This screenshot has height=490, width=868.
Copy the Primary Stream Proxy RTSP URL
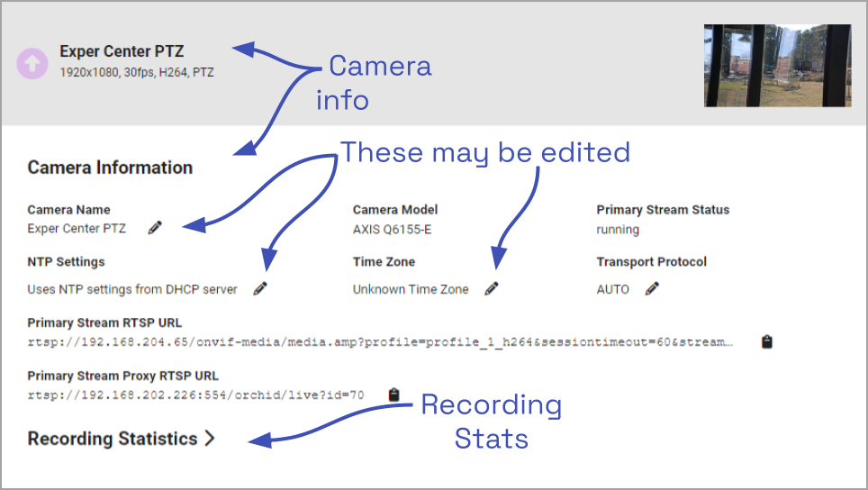click(x=393, y=395)
